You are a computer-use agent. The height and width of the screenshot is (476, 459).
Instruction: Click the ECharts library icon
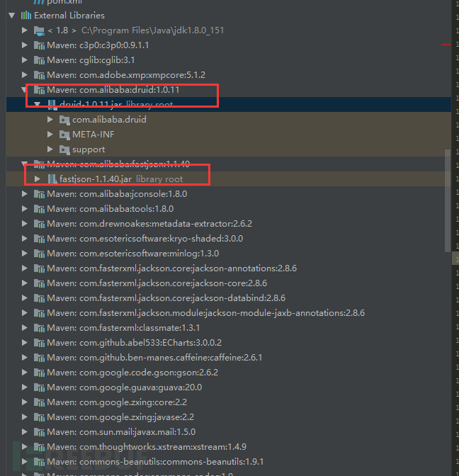coord(39,343)
